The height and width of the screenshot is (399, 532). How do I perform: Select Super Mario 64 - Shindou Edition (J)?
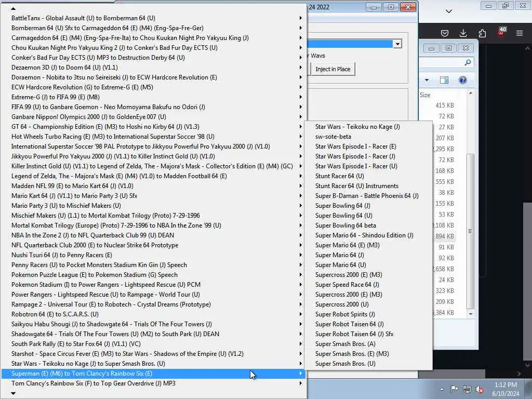[368, 235]
